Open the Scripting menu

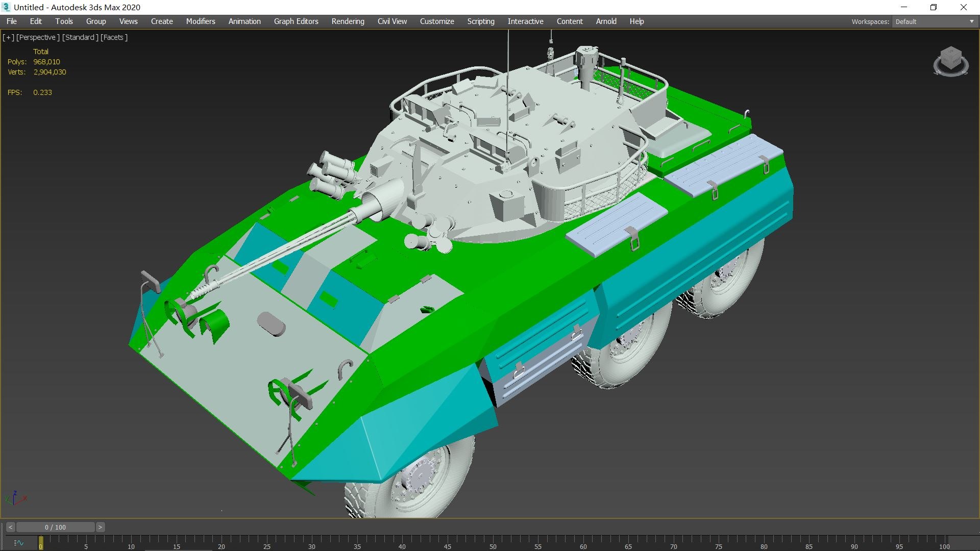click(x=481, y=21)
